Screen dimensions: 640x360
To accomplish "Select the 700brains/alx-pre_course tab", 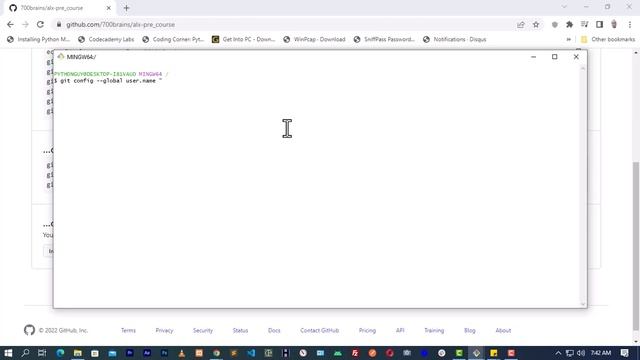I will click(51, 8).
